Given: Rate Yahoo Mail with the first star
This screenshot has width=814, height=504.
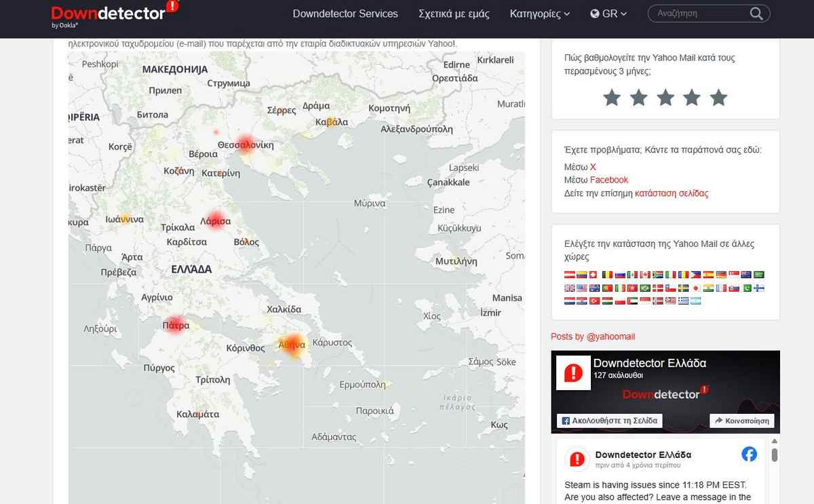Looking at the screenshot, I should point(612,98).
